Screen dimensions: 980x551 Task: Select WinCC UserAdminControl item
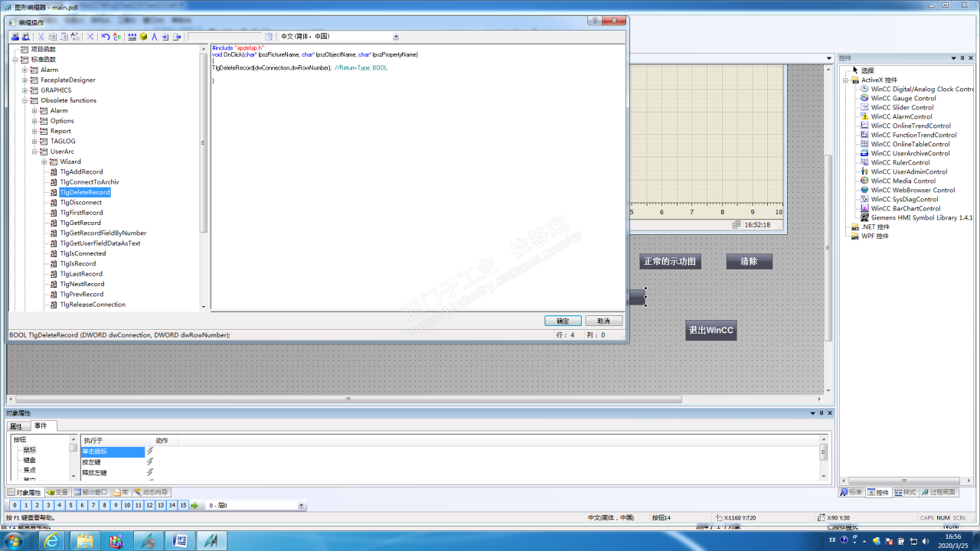(x=909, y=171)
